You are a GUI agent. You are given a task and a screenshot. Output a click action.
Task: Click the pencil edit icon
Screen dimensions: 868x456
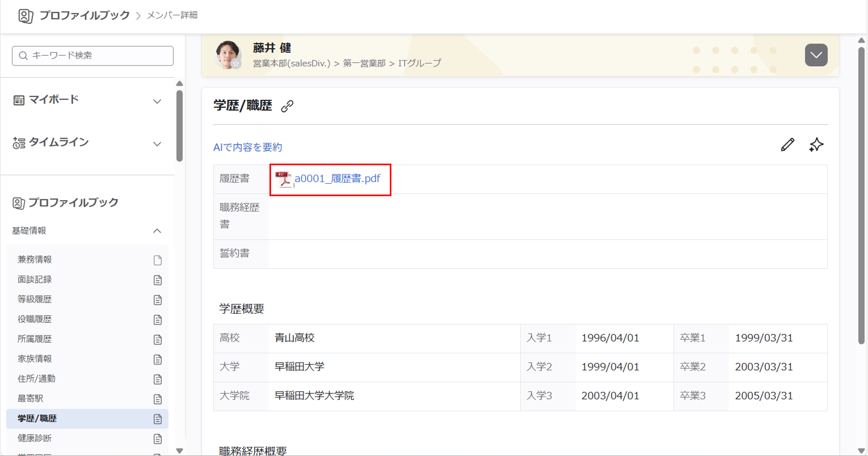(x=788, y=145)
